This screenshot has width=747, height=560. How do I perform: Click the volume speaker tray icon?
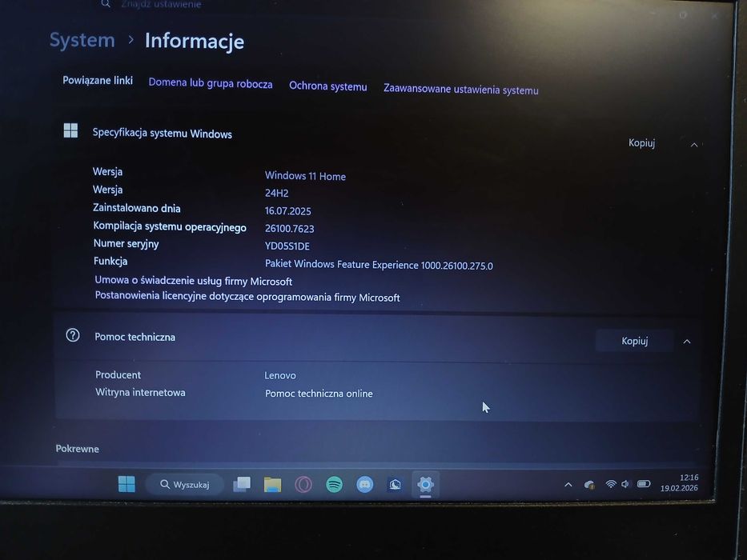[x=625, y=484]
